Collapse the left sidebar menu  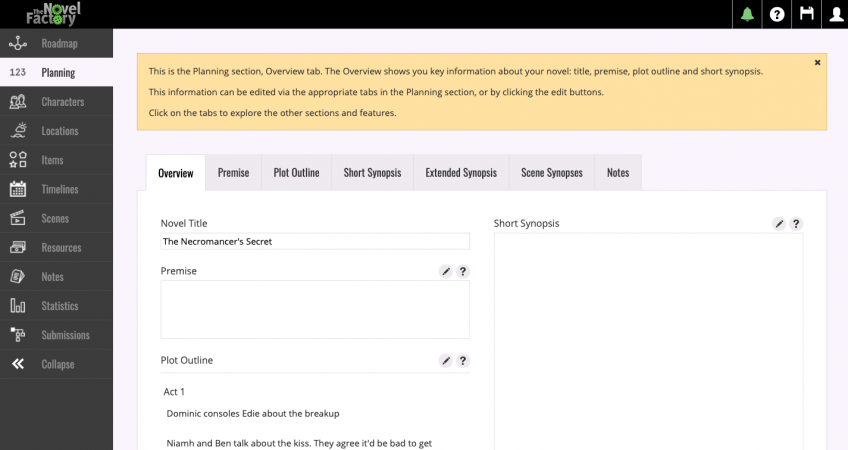56,364
